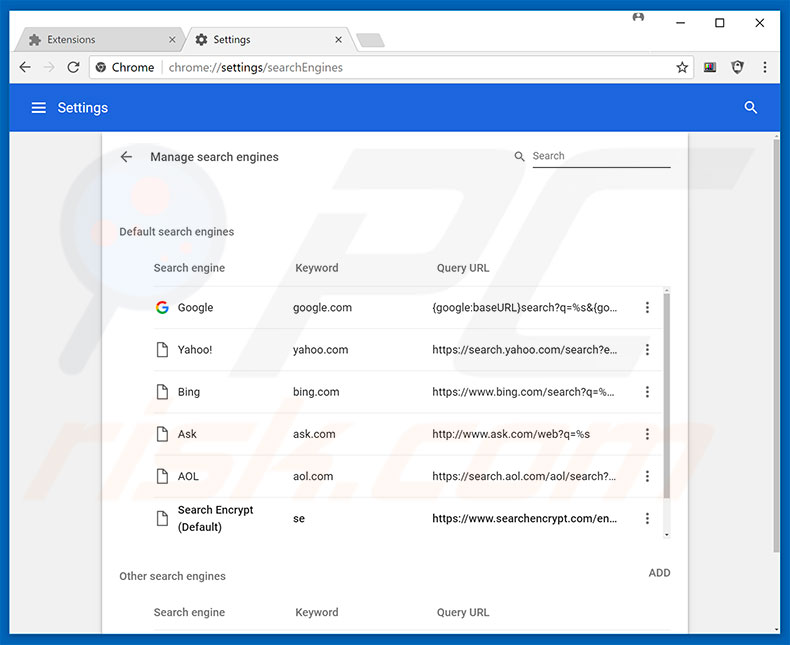Reload the page with the refresh button
The image size is (790, 645).
tap(73, 68)
